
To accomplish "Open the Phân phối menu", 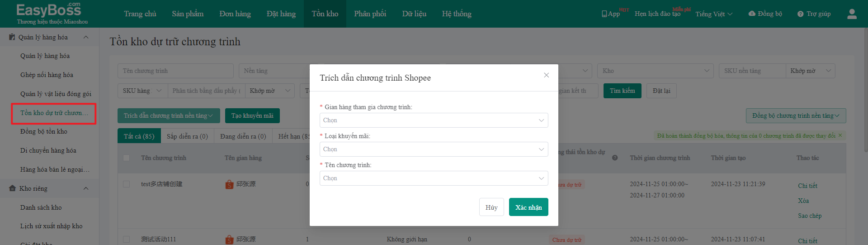I will click(370, 14).
